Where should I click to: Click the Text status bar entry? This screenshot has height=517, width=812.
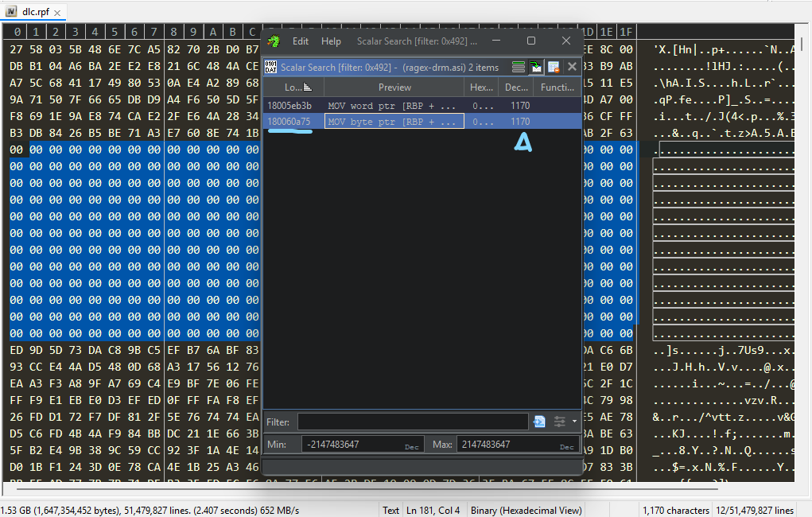click(390, 511)
